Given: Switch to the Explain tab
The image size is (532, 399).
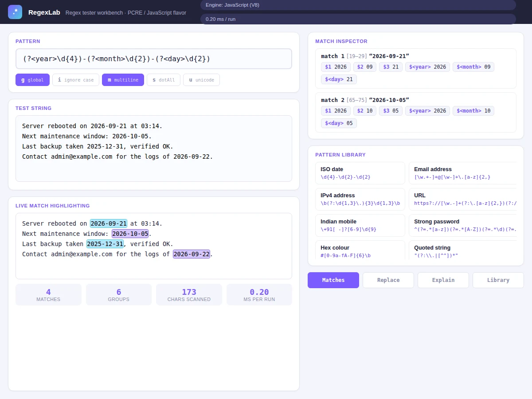Looking at the screenshot, I should click(443, 280).
